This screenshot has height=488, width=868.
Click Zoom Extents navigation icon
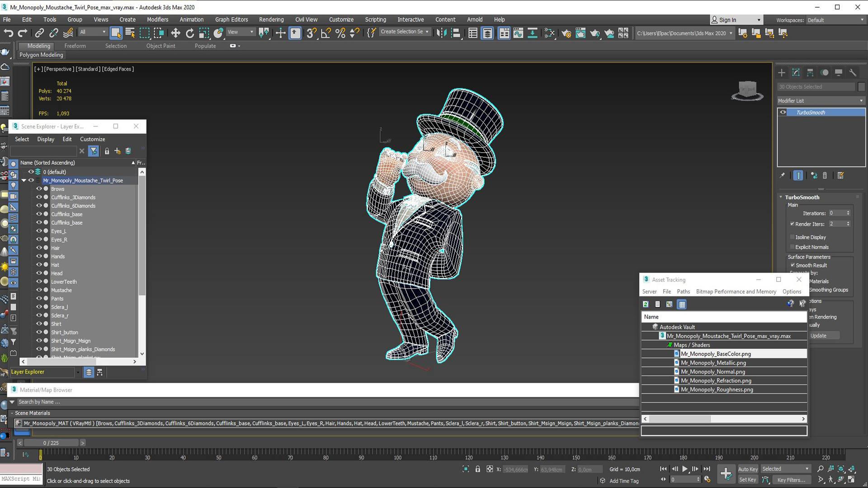tap(841, 469)
